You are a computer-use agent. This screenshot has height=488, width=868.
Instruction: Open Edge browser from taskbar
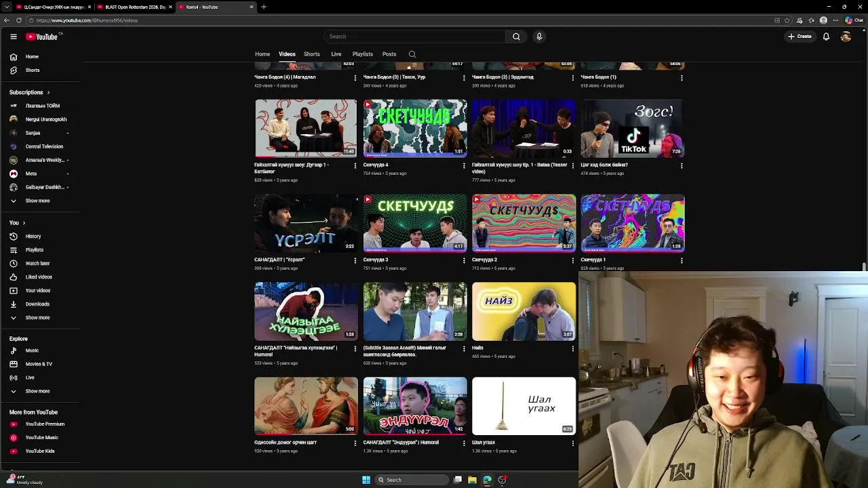pyautogui.click(x=487, y=480)
